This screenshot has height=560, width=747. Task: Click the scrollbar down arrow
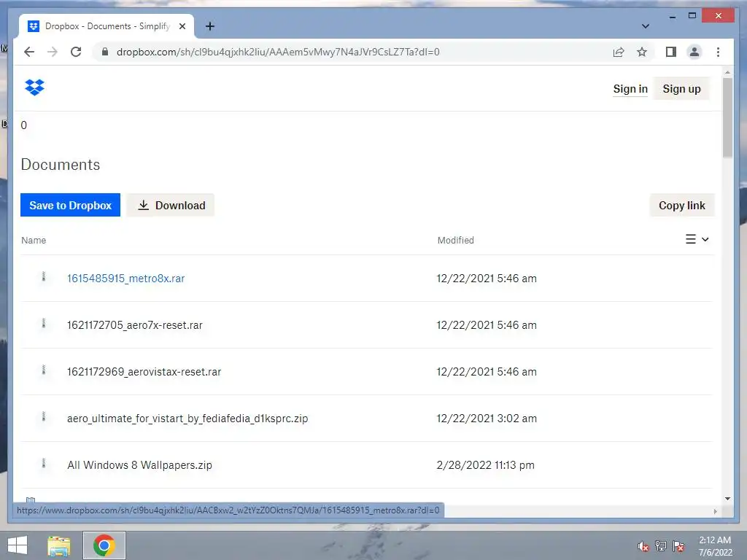[x=727, y=499]
